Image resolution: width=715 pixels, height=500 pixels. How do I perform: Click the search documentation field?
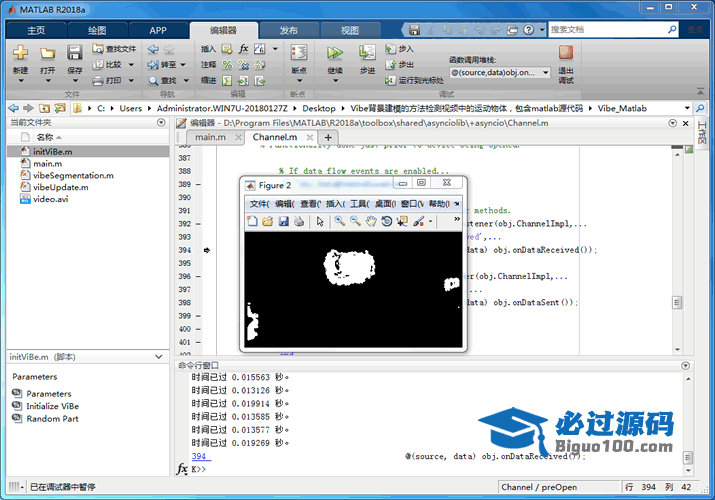609,30
